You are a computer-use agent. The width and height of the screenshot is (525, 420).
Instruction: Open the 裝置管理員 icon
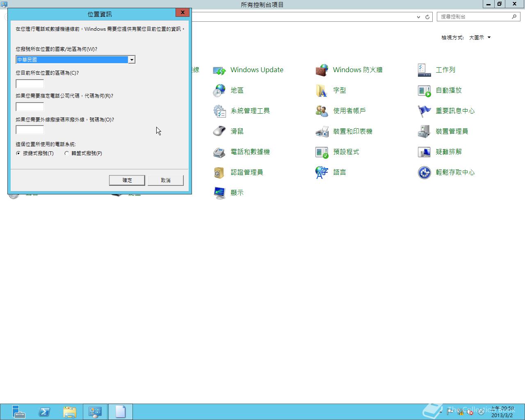425,132
